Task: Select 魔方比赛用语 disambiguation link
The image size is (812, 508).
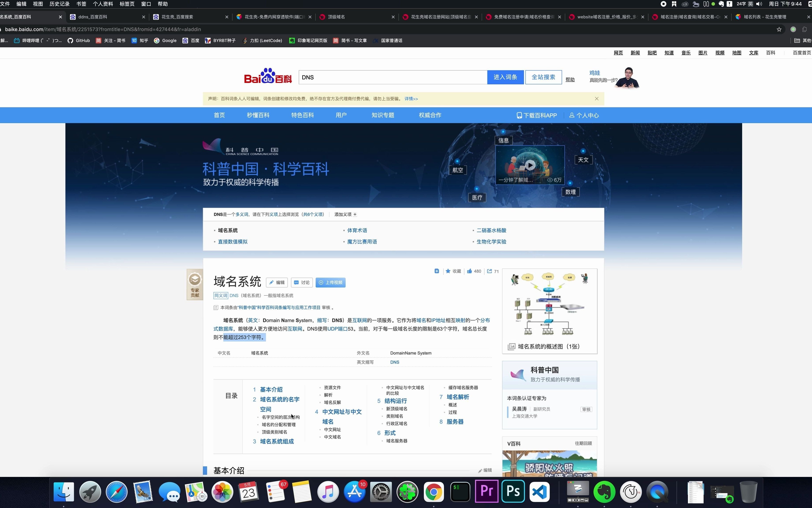Action: click(362, 242)
